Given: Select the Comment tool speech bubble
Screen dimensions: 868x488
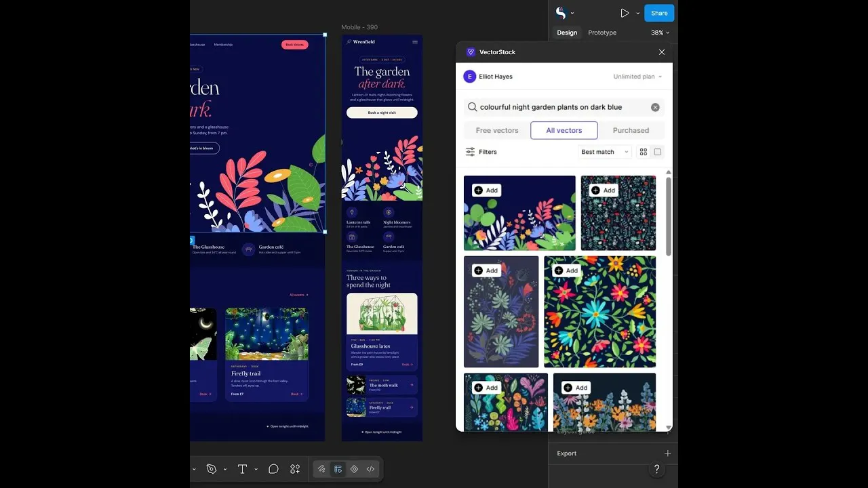Looking at the screenshot, I should (x=273, y=469).
